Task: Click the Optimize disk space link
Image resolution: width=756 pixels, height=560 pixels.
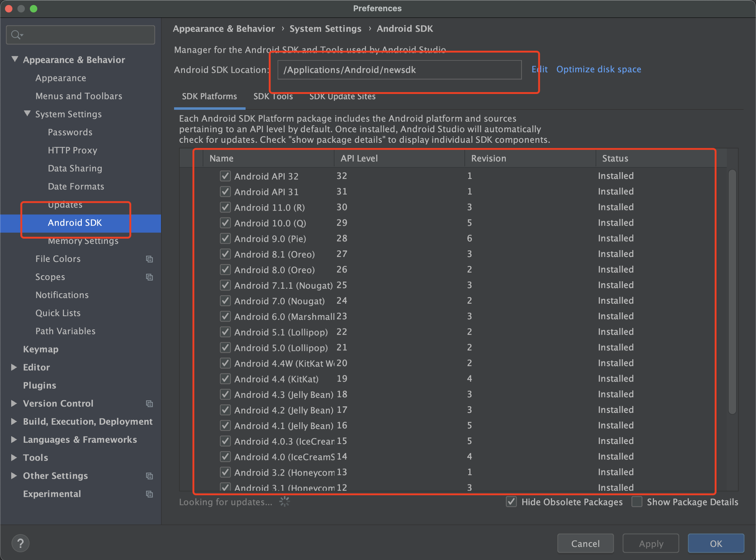Action: point(598,69)
